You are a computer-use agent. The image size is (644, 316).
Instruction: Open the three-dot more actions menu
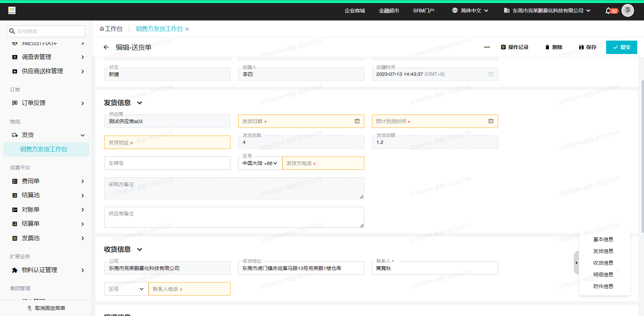[487, 47]
